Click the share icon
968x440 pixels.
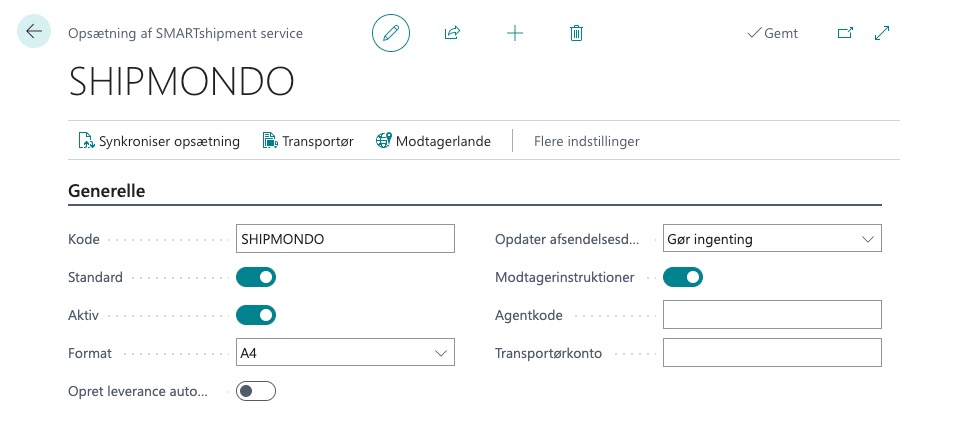[452, 33]
